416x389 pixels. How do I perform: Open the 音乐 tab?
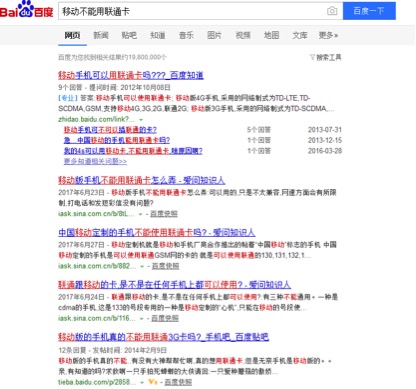click(x=186, y=35)
